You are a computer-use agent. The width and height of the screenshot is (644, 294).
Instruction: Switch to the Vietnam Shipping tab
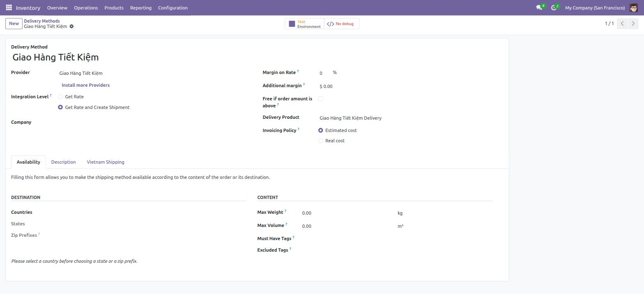click(x=106, y=162)
